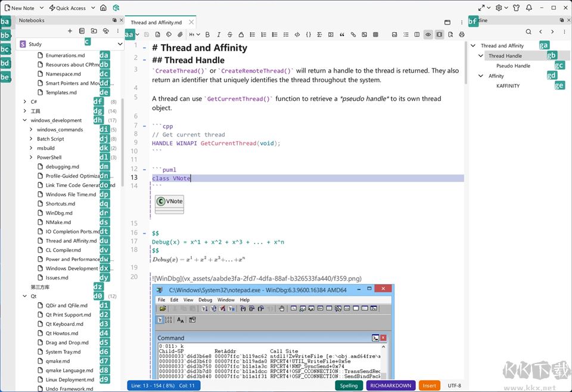Insert an inline code with the code icon
Image resolution: width=572 pixels, height=392 pixels.
(297, 35)
